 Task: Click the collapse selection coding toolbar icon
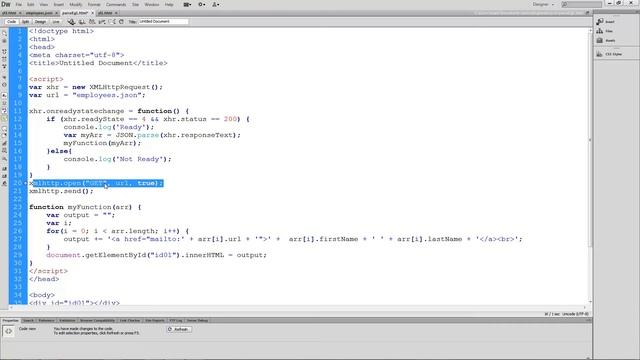click(4, 59)
